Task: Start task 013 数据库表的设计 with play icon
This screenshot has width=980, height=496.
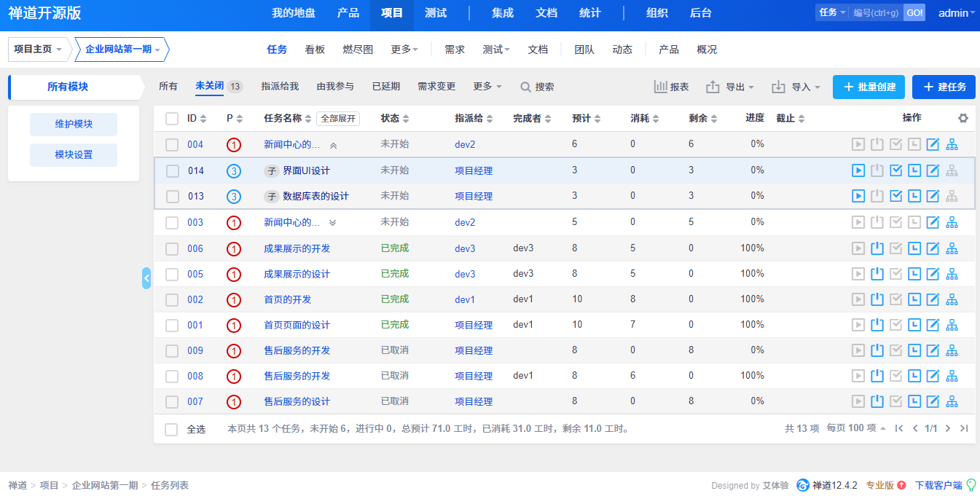Action: [858, 196]
